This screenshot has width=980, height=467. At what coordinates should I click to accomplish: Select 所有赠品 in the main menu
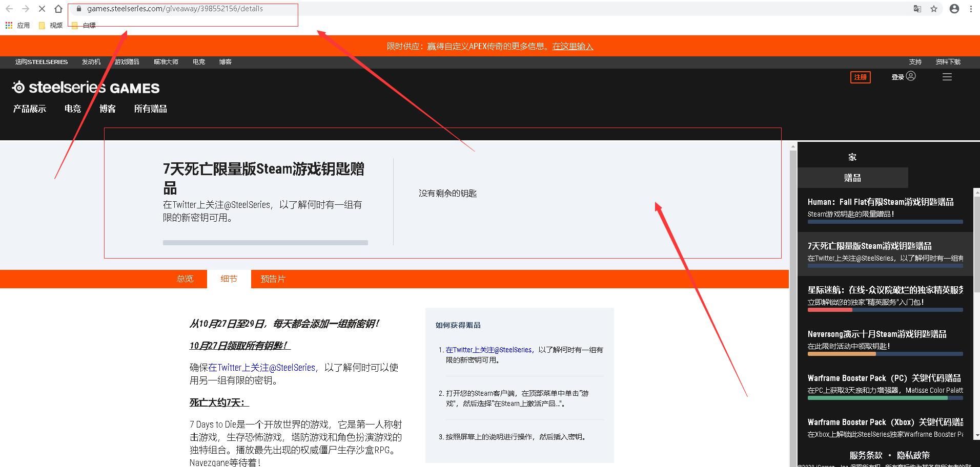[151, 109]
